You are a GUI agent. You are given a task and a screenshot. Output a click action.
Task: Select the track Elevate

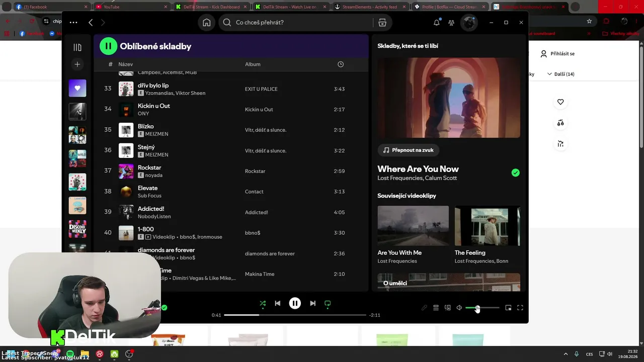148,188
